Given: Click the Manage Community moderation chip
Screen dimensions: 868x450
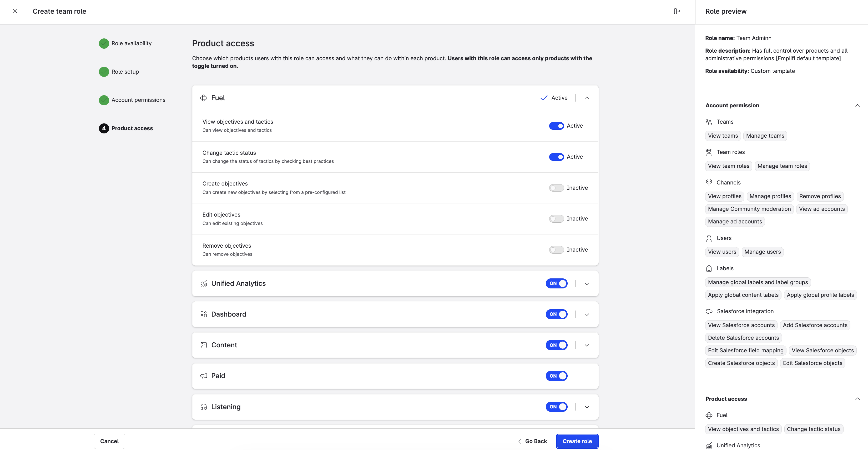Looking at the screenshot, I should click(749, 209).
